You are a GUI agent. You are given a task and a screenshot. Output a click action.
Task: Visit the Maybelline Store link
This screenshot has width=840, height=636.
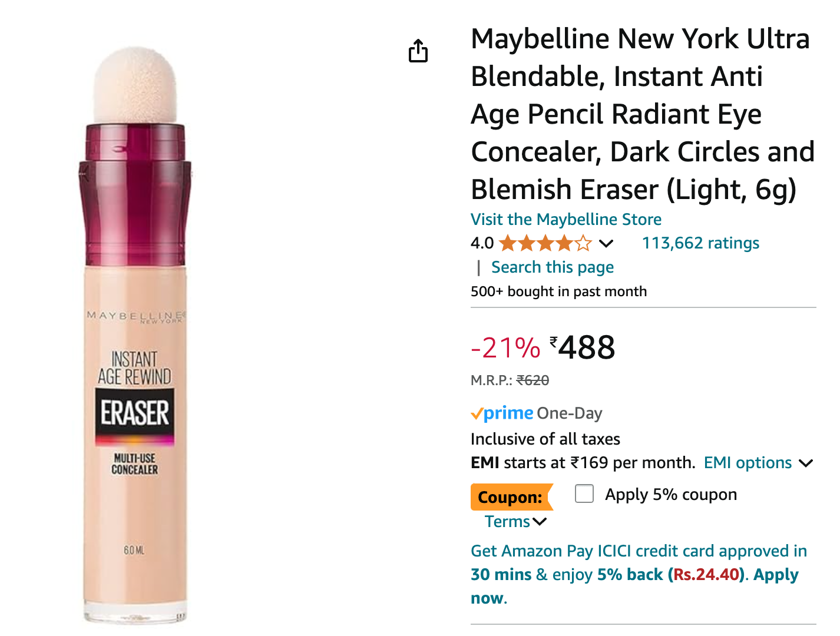[565, 219]
